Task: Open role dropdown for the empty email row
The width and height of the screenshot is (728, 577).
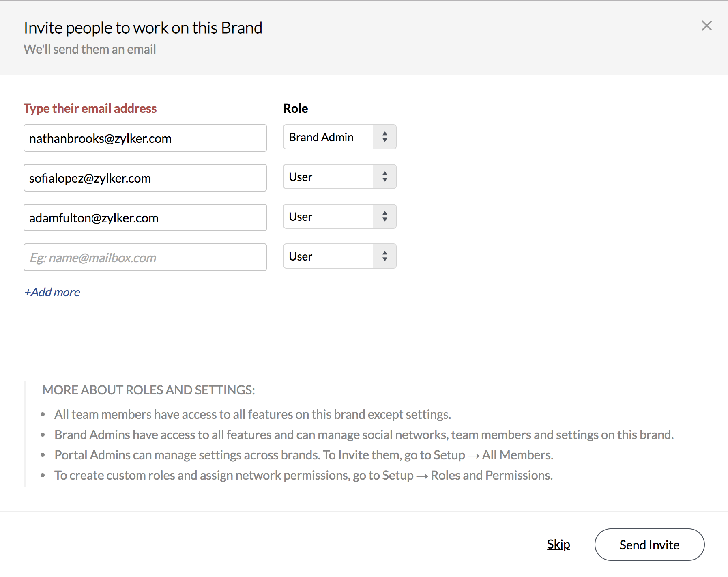Action: pos(329,256)
